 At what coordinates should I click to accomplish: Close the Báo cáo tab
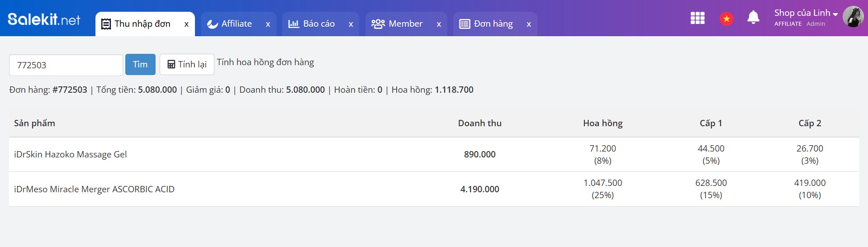click(x=351, y=24)
